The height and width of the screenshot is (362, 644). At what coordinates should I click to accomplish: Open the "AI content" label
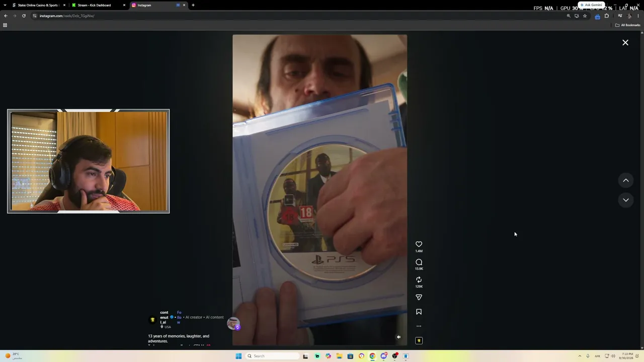pyautogui.click(x=215, y=317)
